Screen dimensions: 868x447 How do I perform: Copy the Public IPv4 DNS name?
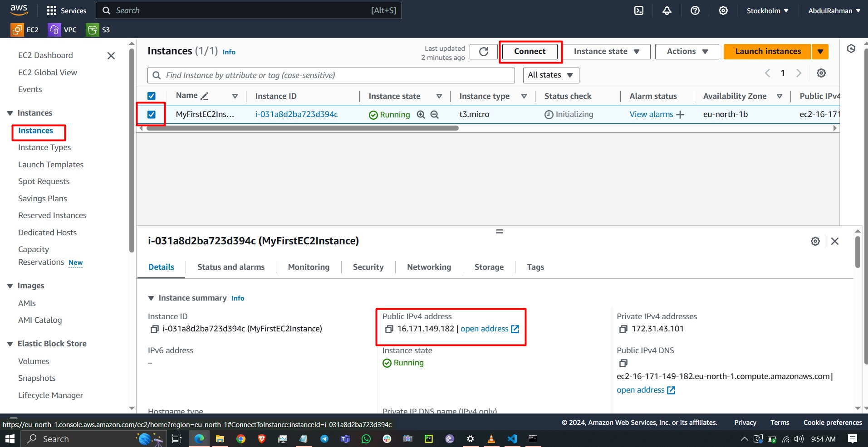click(x=623, y=363)
